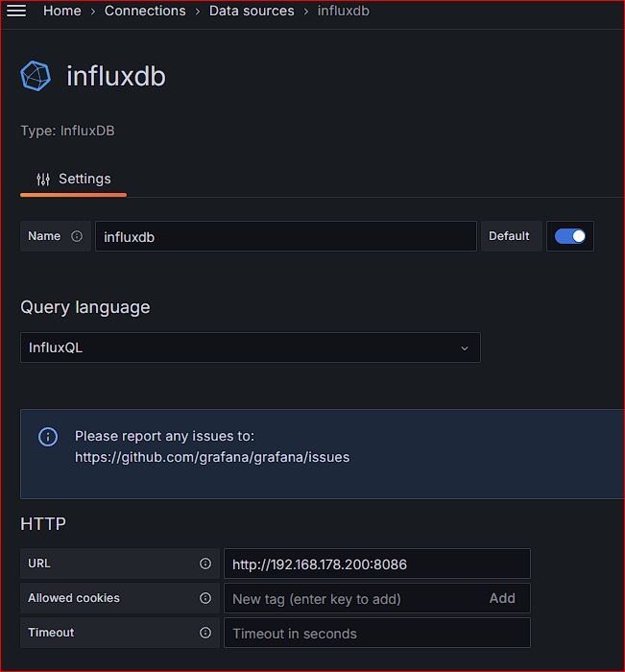
Task: Click the info circle icon in the notice banner
Action: pos(48,437)
